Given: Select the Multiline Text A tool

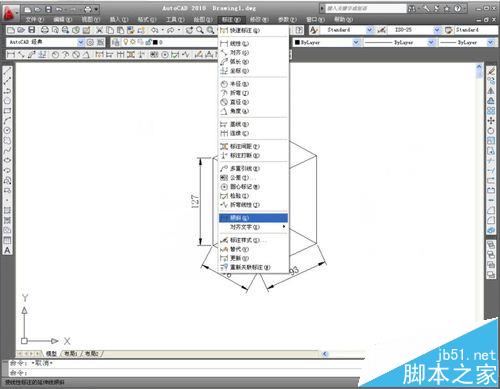Looking at the screenshot, I should coord(7,250).
